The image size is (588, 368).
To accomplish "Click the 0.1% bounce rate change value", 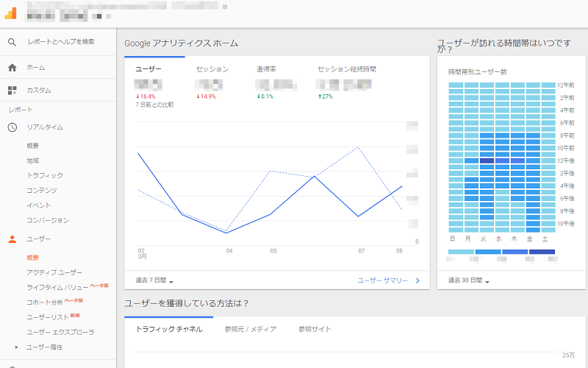I will (265, 96).
